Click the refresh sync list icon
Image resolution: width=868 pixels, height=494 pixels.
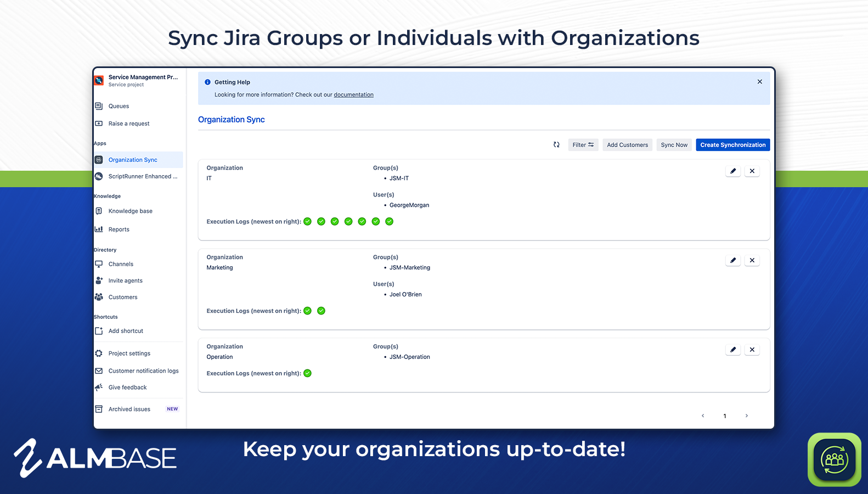(x=556, y=145)
